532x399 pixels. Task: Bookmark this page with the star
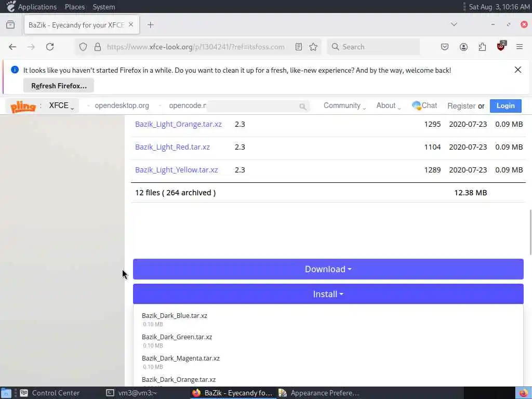313,47
